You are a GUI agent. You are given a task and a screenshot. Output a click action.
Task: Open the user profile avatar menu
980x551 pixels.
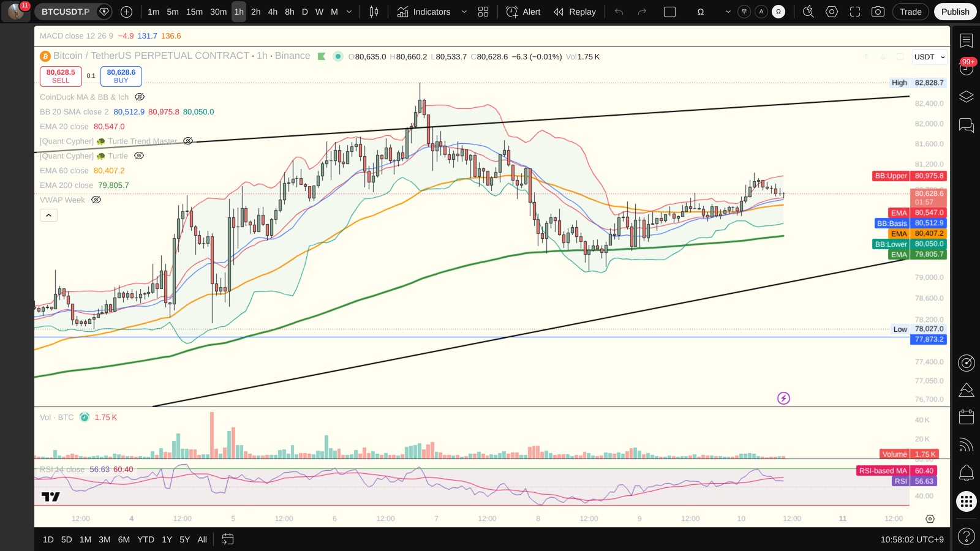point(16,12)
